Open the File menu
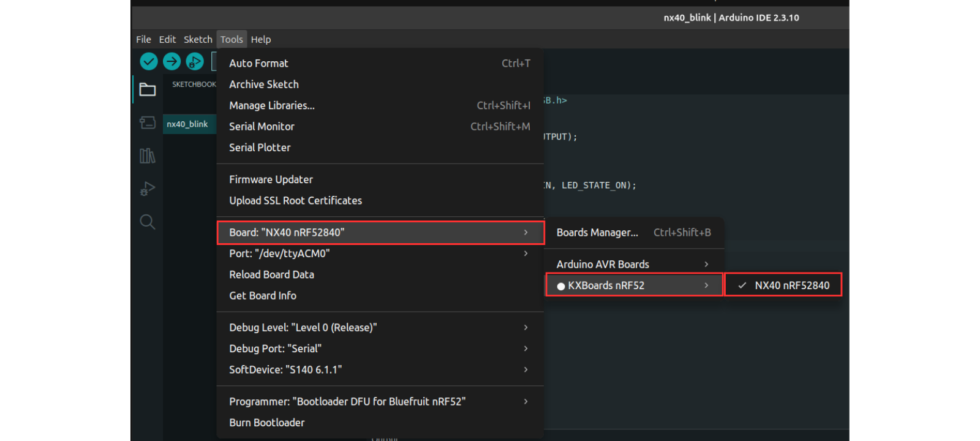 tap(143, 39)
